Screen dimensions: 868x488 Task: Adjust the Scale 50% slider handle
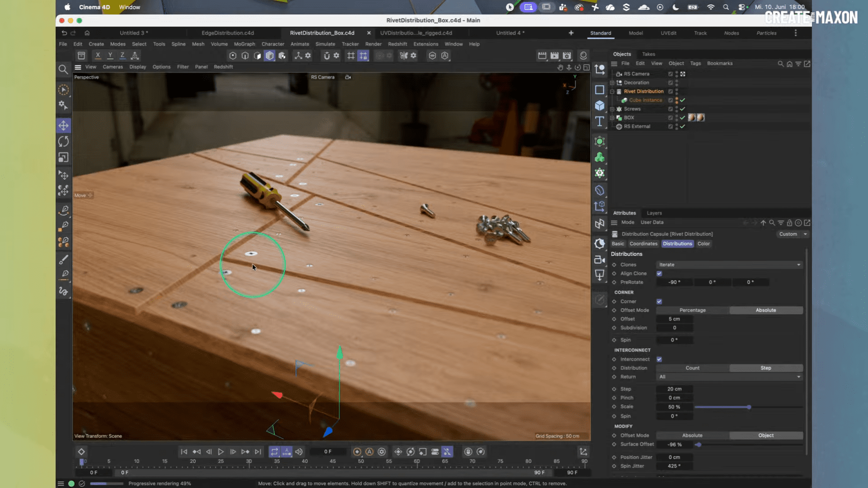click(x=749, y=407)
